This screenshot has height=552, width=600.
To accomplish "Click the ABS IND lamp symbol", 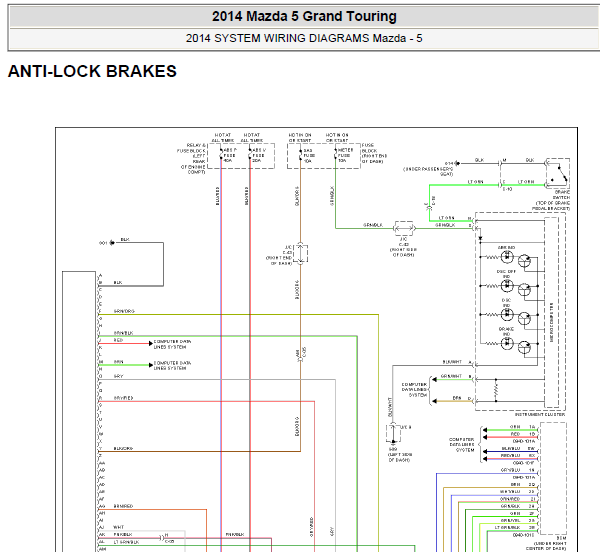I will point(507,257).
